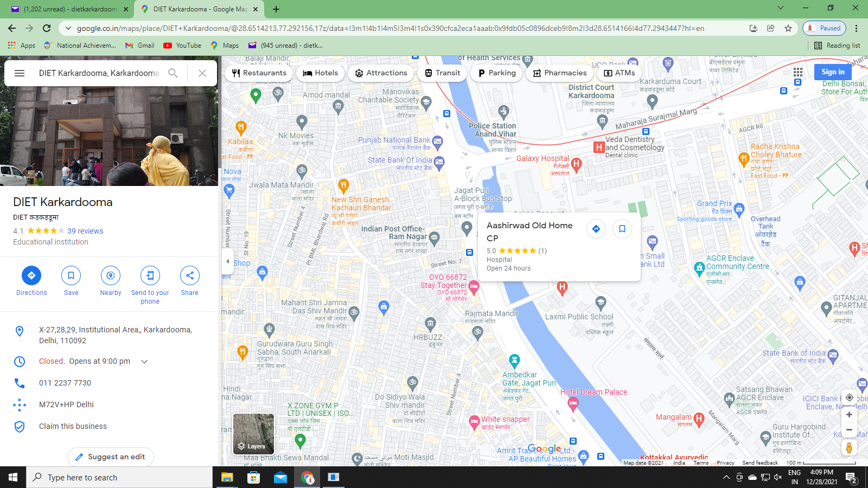This screenshot has width=868, height=488.
Task: Save Aashirwad Old Home bookmark icon
Action: tap(622, 229)
